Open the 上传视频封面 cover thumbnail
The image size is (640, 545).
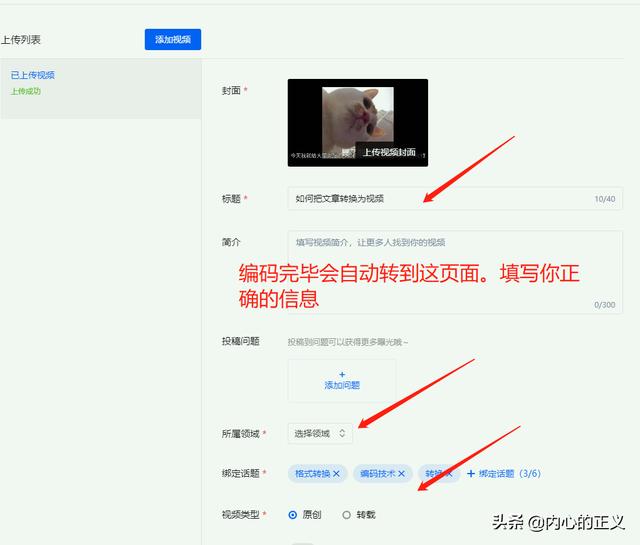click(358, 122)
